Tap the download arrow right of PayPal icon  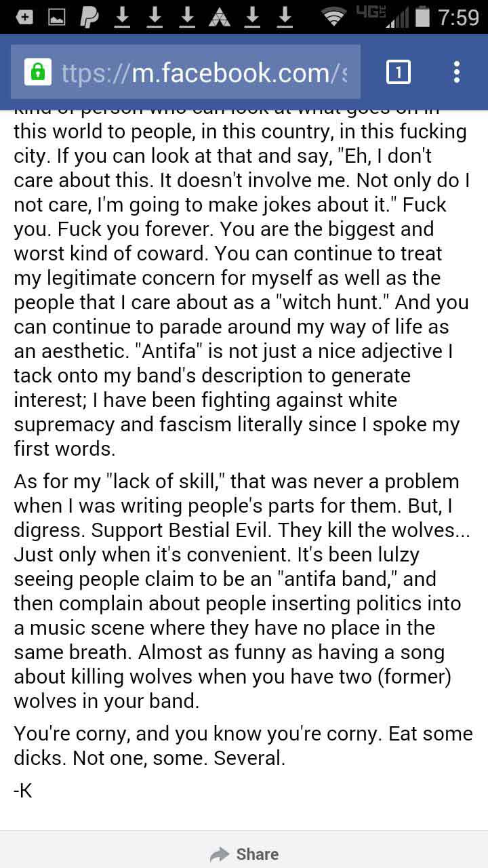[x=122, y=16]
